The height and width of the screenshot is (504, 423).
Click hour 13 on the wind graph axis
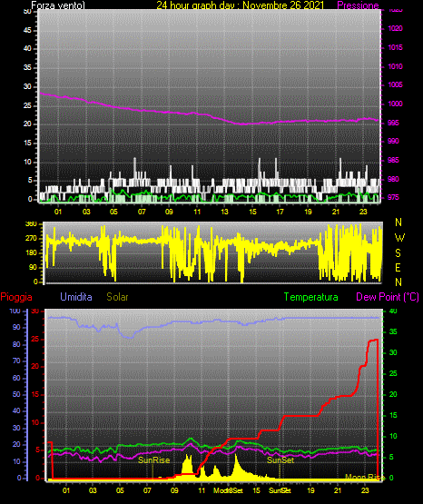(224, 212)
